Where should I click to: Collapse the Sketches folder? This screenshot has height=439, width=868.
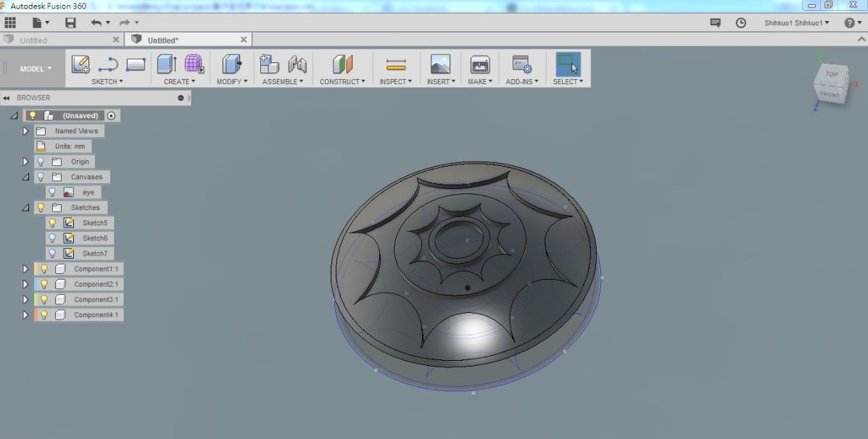tap(25, 207)
